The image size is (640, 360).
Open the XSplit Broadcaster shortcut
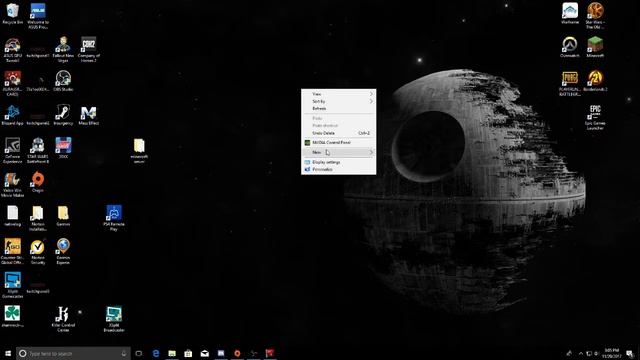[x=114, y=319]
